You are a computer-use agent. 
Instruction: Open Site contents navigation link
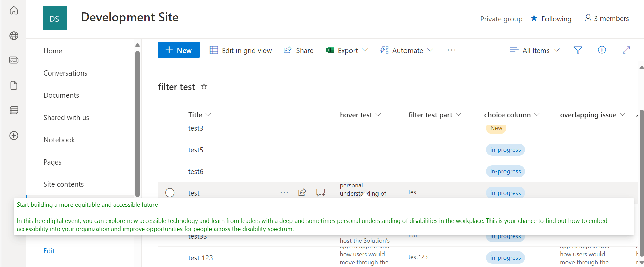pyautogui.click(x=64, y=184)
